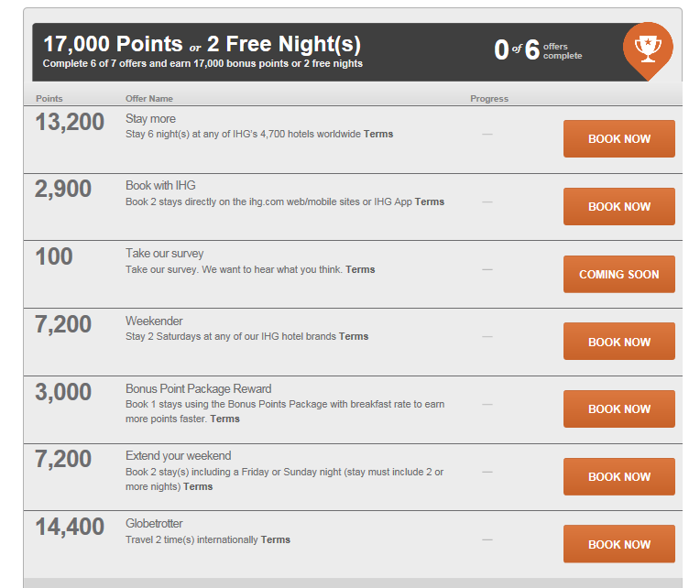The width and height of the screenshot is (700, 588).
Task: Click the Weekender offer title
Action: [154, 321]
